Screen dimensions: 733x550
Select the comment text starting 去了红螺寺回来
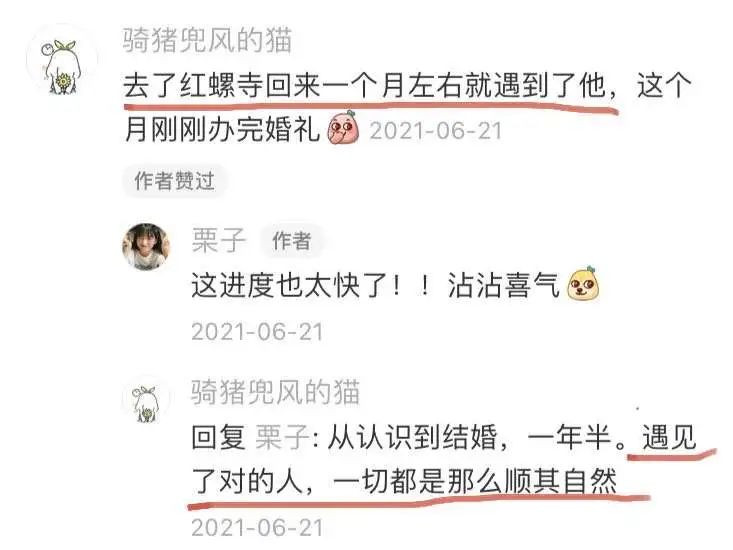[x=407, y=86]
